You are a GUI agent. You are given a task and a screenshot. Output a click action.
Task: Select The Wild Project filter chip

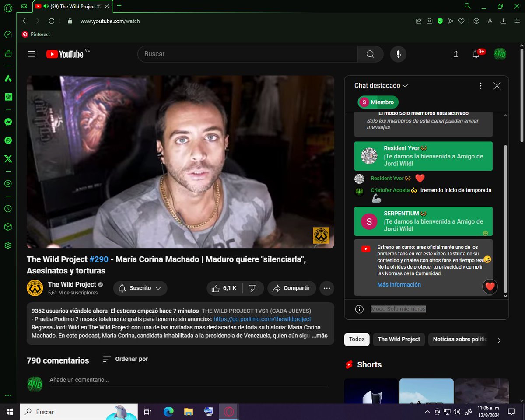(x=399, y=339)
